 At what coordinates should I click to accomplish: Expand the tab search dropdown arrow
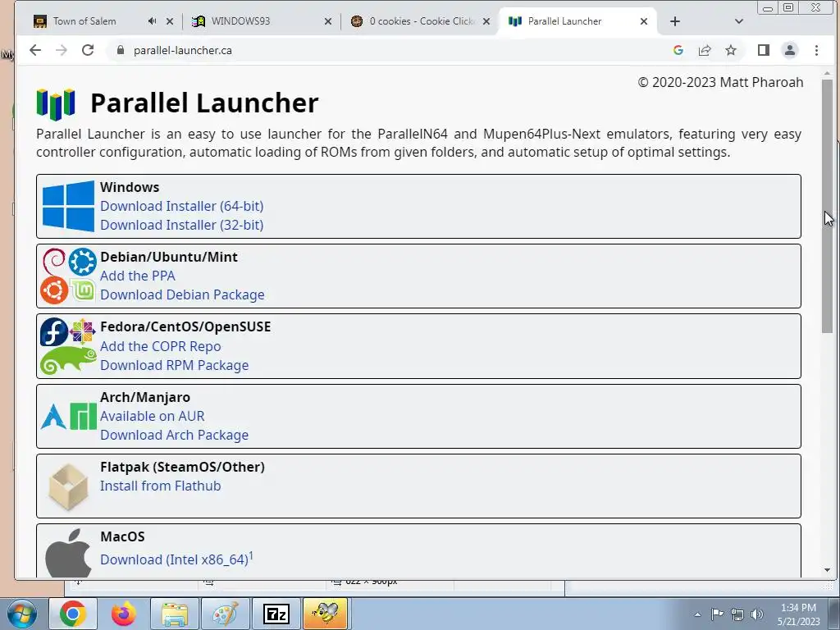739,21
